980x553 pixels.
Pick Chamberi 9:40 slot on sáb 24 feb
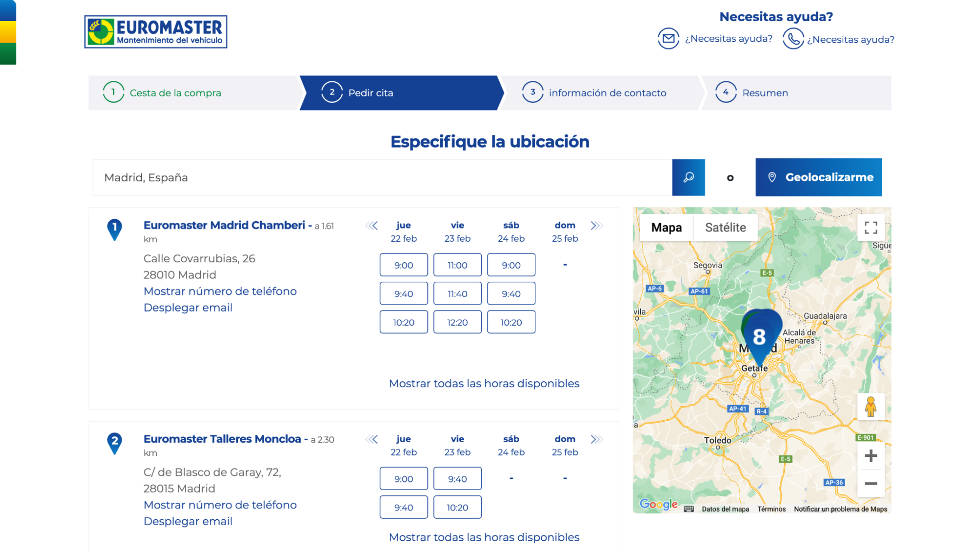click(511, 294)
